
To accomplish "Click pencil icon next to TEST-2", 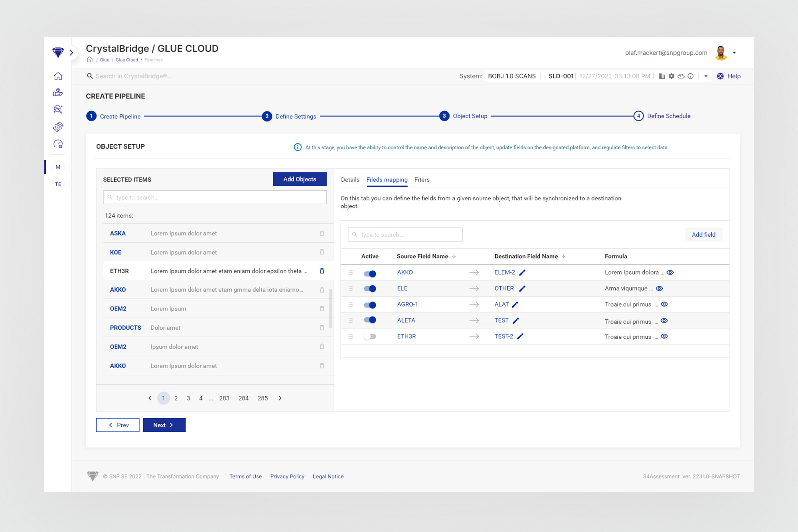I will tap(520, 336).
